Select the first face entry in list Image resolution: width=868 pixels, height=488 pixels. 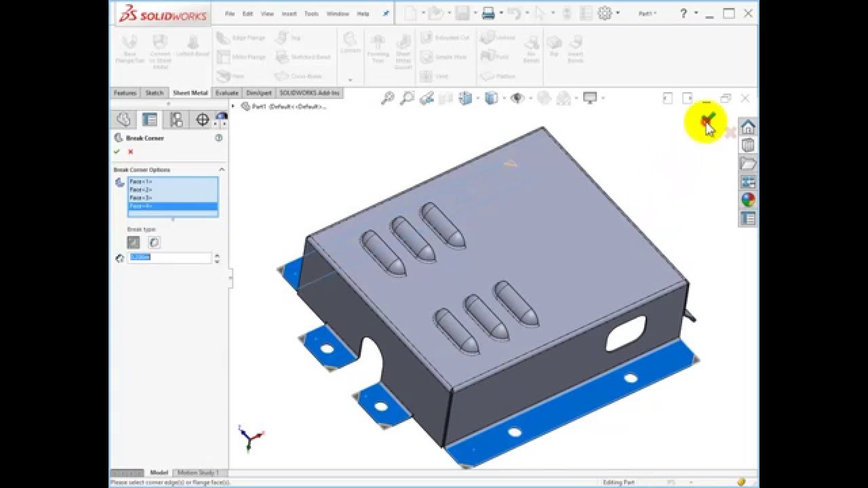tap(173, 182)
